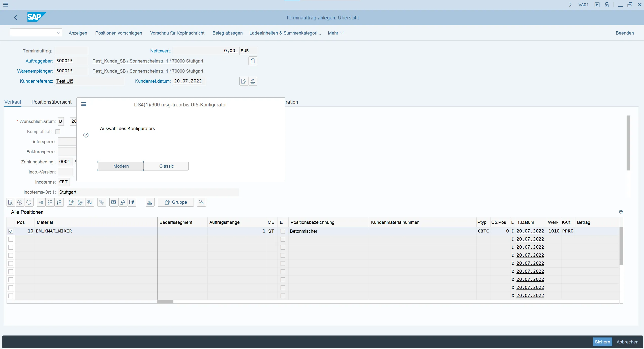Click the delete position minus icon

pos(29,202)
